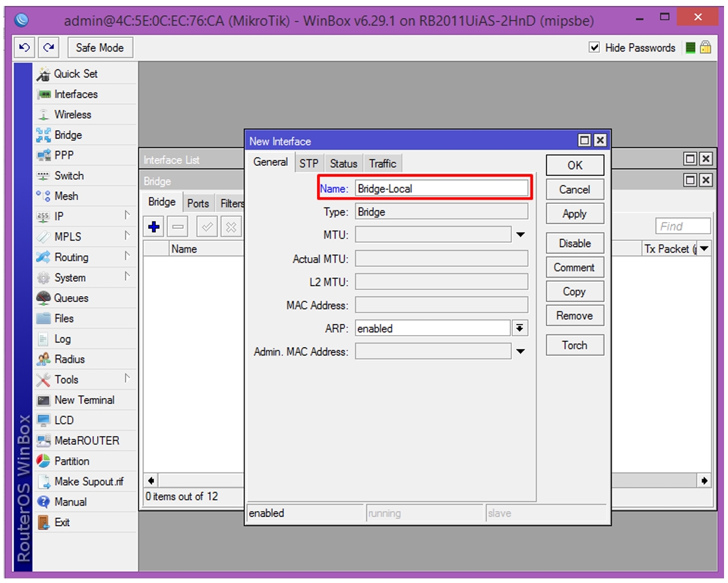Open the Interfaces menu item
Image resolution: width=728 pixels, height=583 pixels.
coord(86,95)
